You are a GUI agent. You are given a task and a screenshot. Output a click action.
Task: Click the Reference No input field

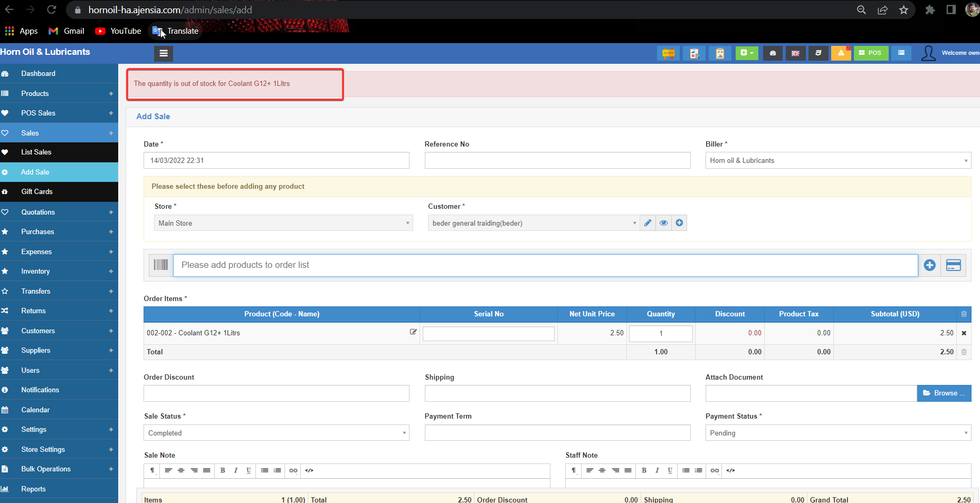coord(557,160)
